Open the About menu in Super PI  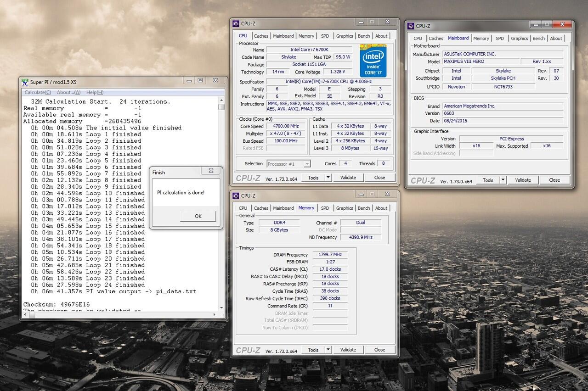(68, 93)
